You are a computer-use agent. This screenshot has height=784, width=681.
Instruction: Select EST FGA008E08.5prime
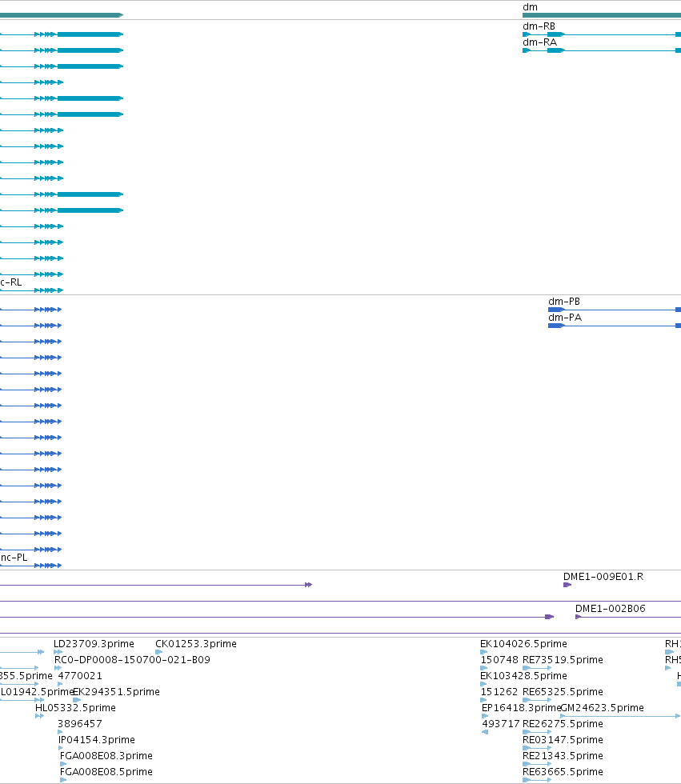tap(106, 771)
